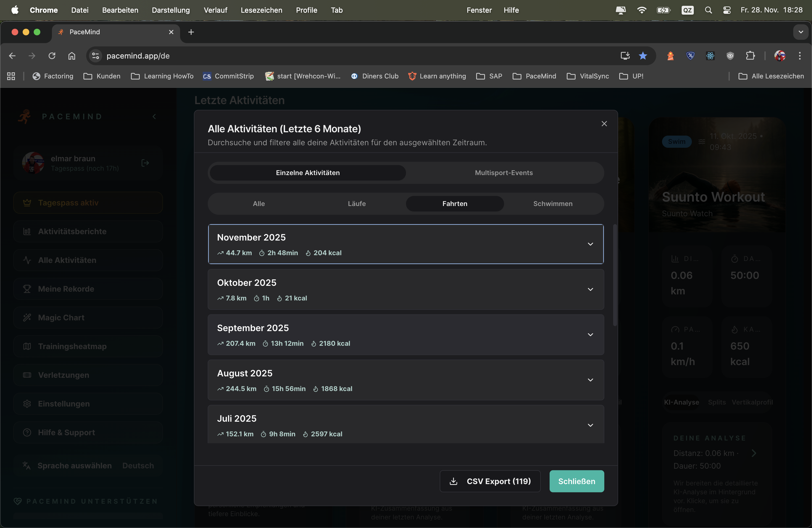Open site information icon in address bar
The height and width of the screenshot is (528, 812).
(96, 56)
